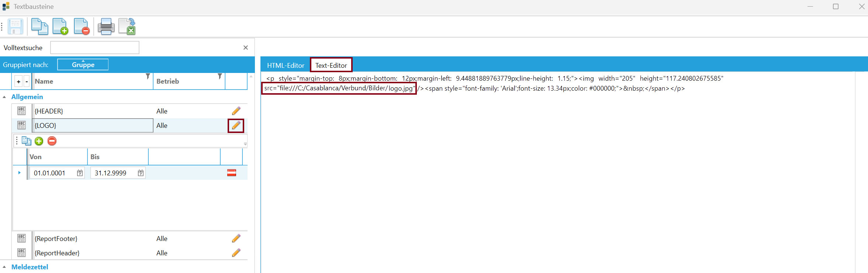Edit the {LOGO} entry with pencil icon
The width and height of the screenshot is (868, 273).
[x=236, y=126]
